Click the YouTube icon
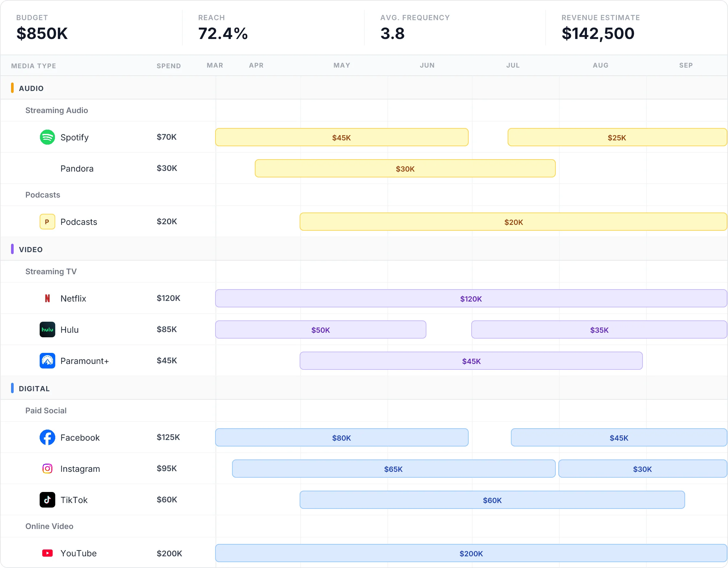This screenshot has width=728, height=568. click(x=47, y=553)
